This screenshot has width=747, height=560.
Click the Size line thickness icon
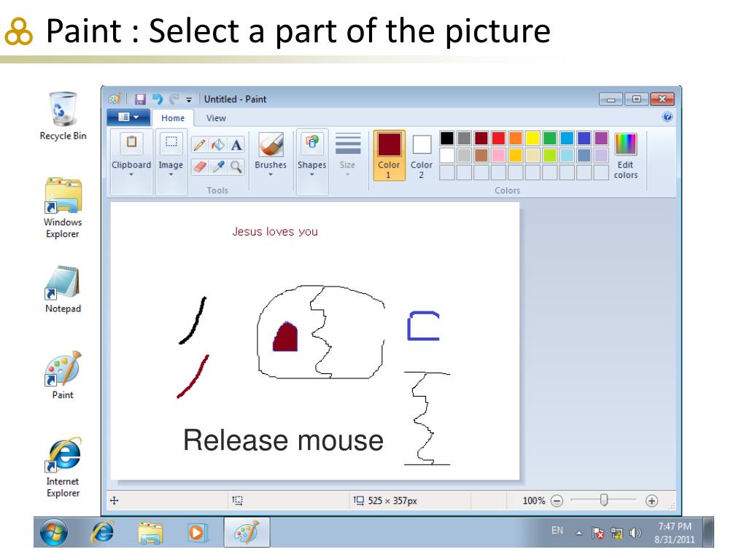click(347, 144)
